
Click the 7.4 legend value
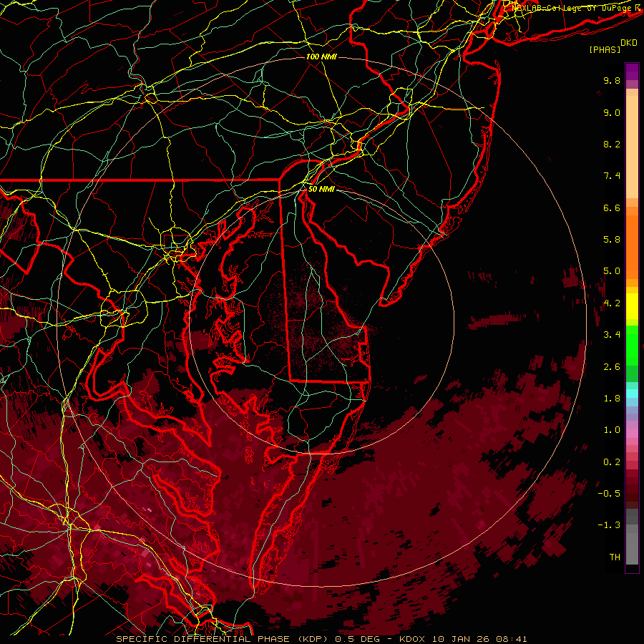pos(612,176)
